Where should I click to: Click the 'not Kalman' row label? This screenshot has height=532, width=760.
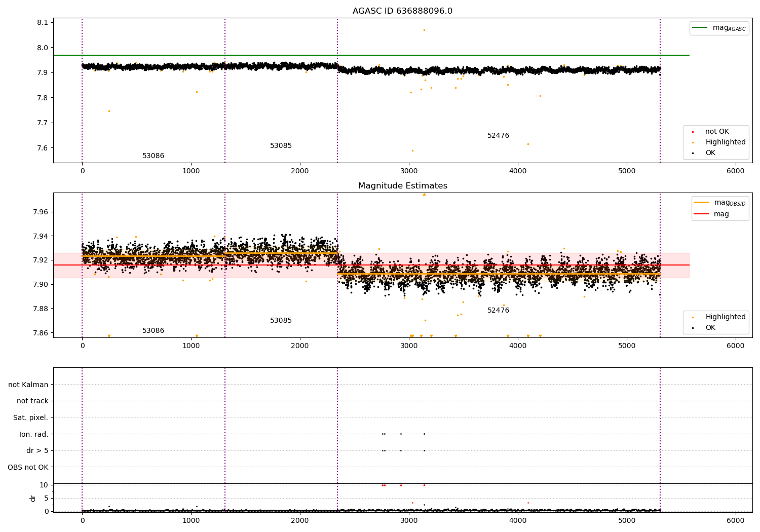click(x=28, y=385)
